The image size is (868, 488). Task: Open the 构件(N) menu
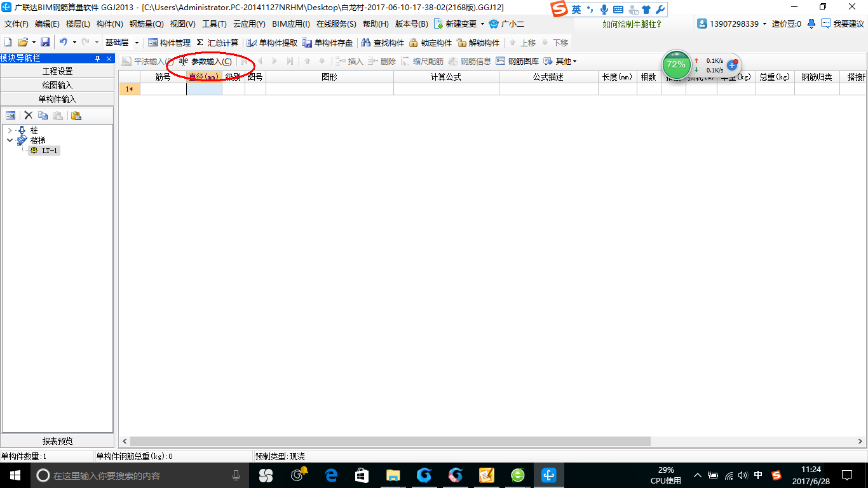click(109, 24)
